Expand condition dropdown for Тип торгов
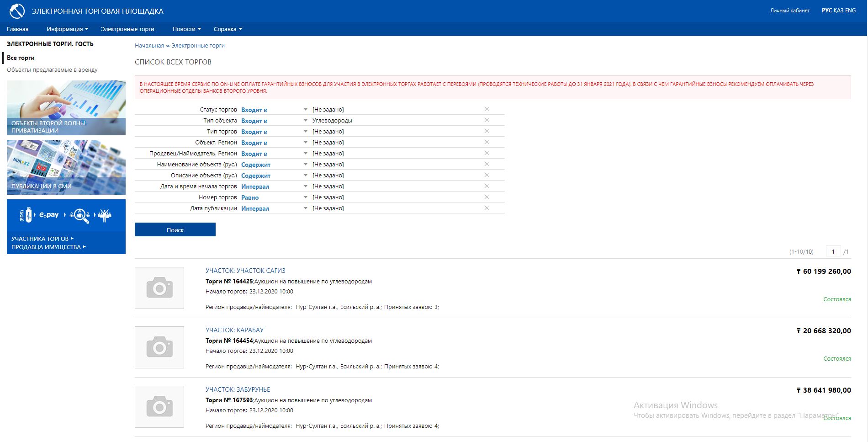 click(x=306, y=132)
